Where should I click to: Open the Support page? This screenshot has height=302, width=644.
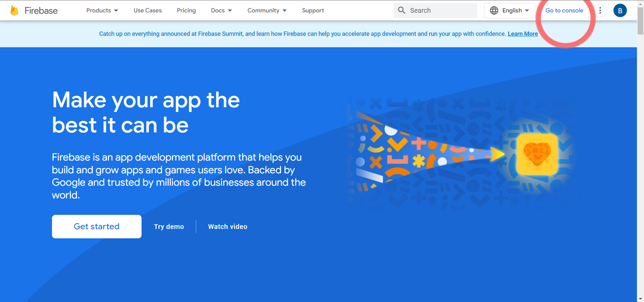[313, 10]
